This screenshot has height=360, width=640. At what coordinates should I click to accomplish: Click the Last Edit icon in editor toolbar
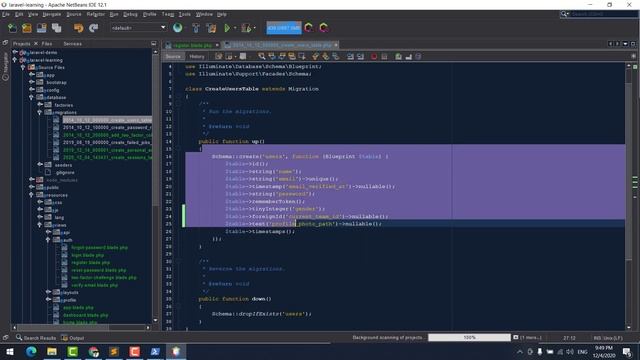click(219, 56)
